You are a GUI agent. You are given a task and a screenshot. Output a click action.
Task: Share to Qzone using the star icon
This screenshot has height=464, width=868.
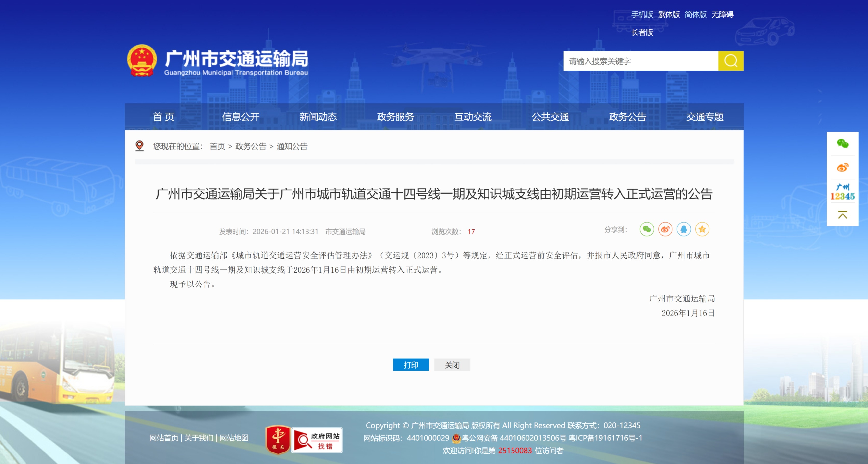tap(702, 229)
